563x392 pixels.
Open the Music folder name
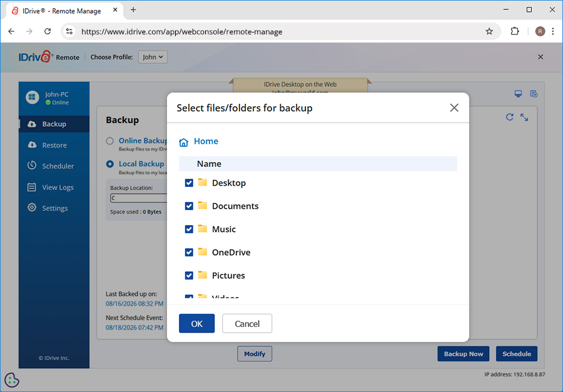click(x=224, y=229)
